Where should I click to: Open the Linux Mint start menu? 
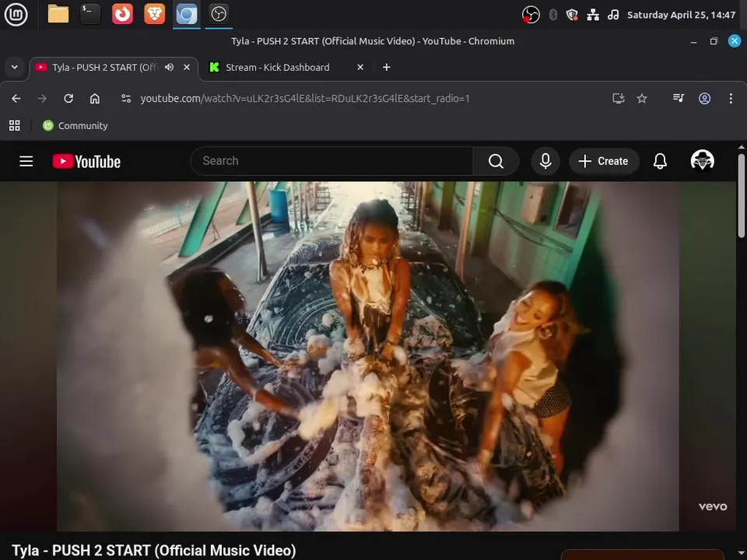(x=16, y=14)
